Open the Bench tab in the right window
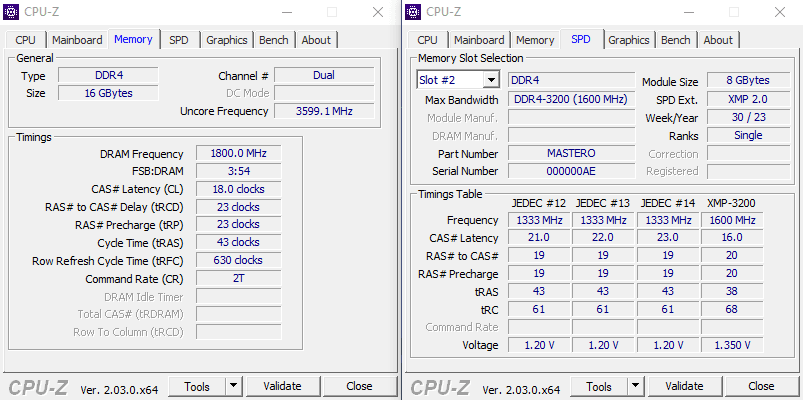The height and width of the screenshot is (400, 803). click(675, 40)
